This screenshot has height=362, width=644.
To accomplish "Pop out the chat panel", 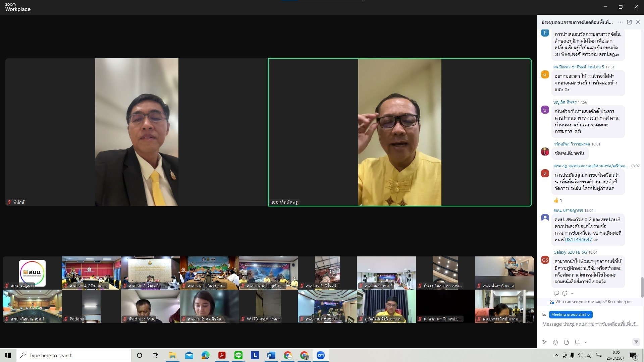I will point(629,22).
